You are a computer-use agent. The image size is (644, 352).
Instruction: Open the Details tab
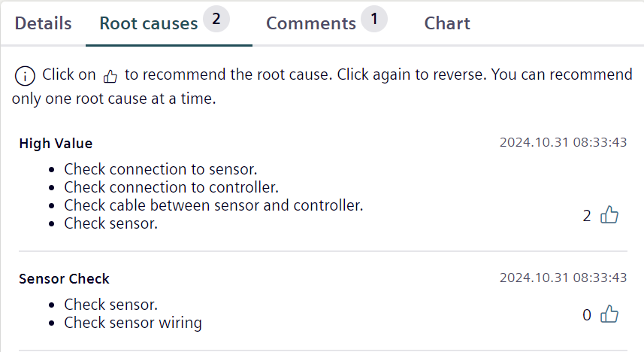point(43,23)
